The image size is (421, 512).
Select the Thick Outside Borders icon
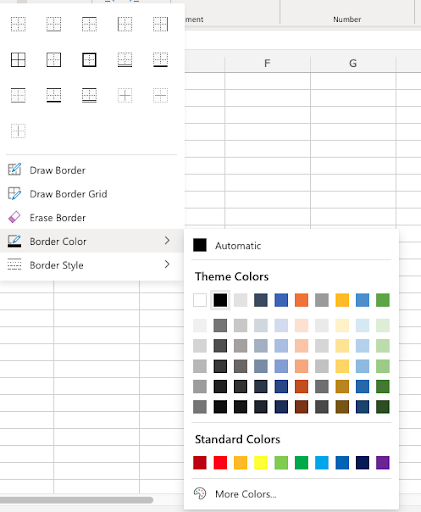click(x=89, y=60)
